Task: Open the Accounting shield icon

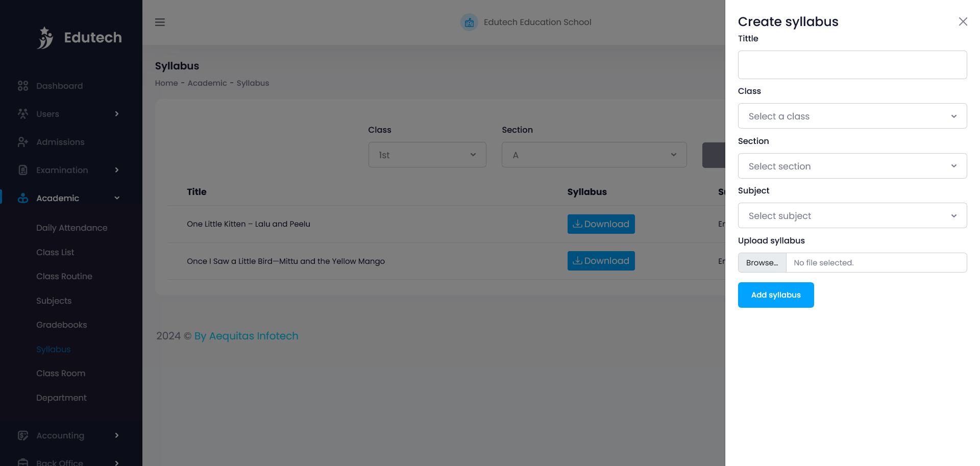Action: [x=23, y=435]
